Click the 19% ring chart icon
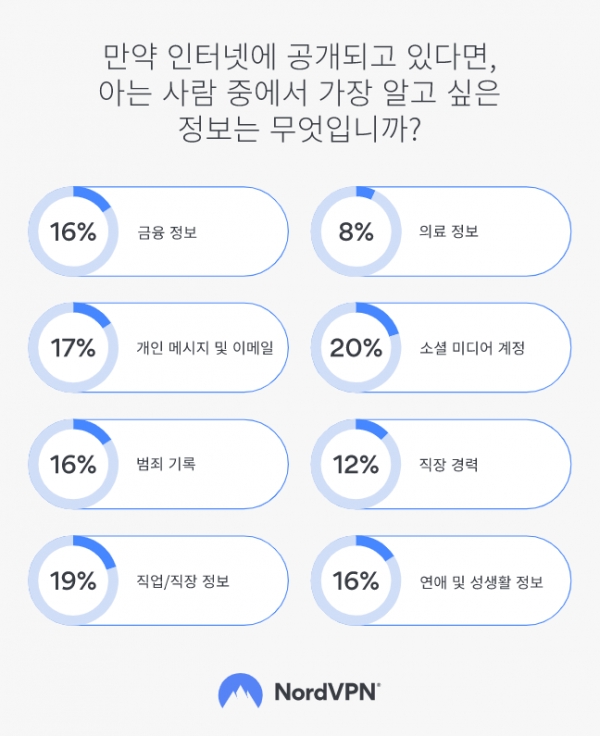 point(73,580)
